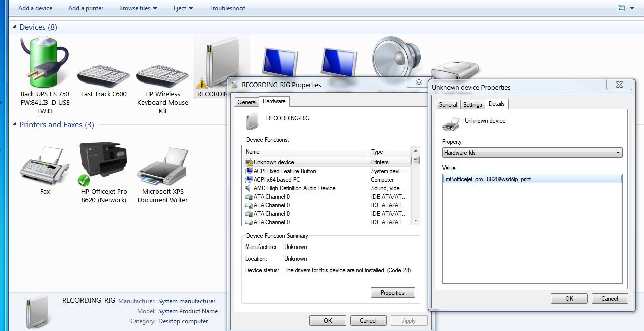Switch to Settings tab in Unknown device Properties
Image resolution: width=644 pixels, height=331 pixels.
click(x=472, y=105)
